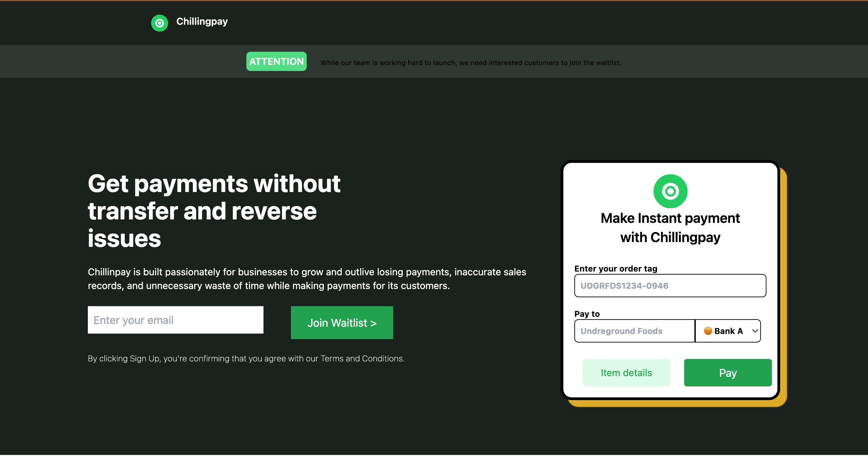
Task: Click the hero headline about payments
Action: pyautogui.click(x=214, y=211)
